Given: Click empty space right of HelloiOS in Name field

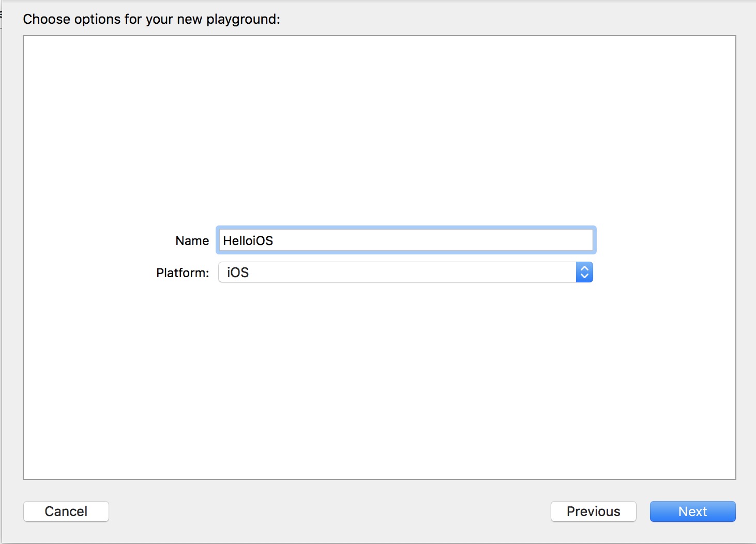Looking at the screenshot, I should (440, 240).
